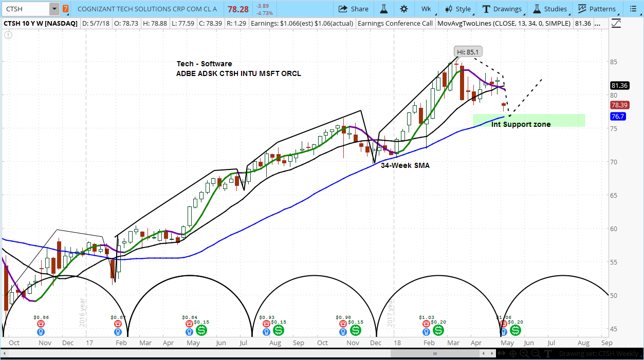Click the $0.15 dividend icon near November 2017
The width and height of the screenshot is (644, 360).
click(x=356, y=330)
